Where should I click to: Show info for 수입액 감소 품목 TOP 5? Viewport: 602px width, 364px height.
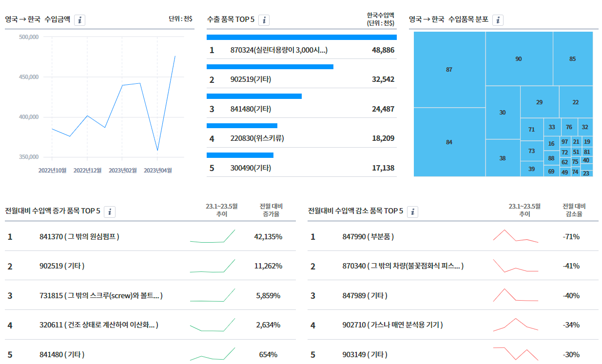click(x=413, y=211)
